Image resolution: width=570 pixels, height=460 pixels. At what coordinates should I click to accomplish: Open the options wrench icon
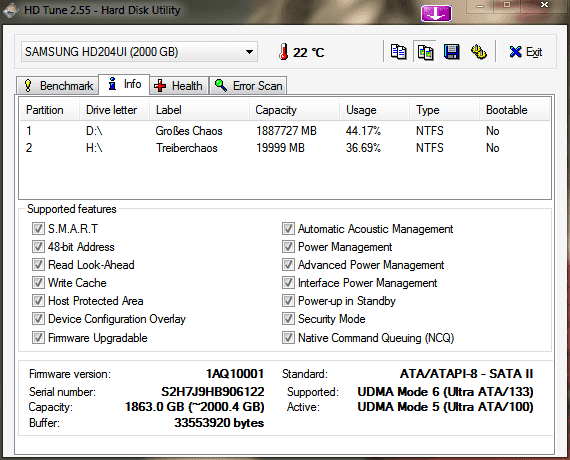479,52
